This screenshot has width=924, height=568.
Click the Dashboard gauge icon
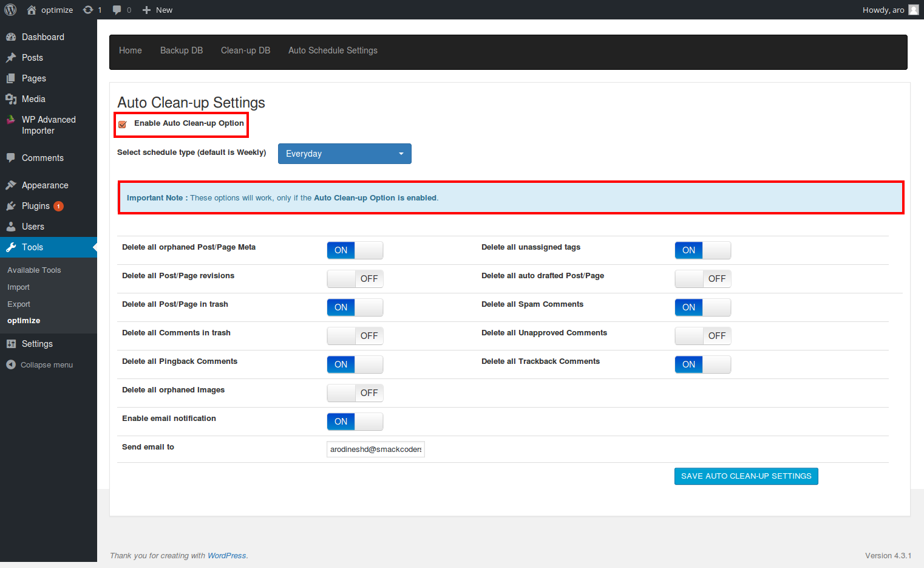pyautogui.click(x=11, y=37)
